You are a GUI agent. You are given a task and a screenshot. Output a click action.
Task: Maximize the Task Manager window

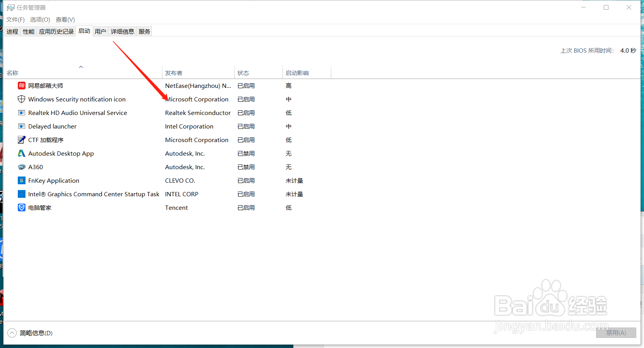tap(606, 7)
